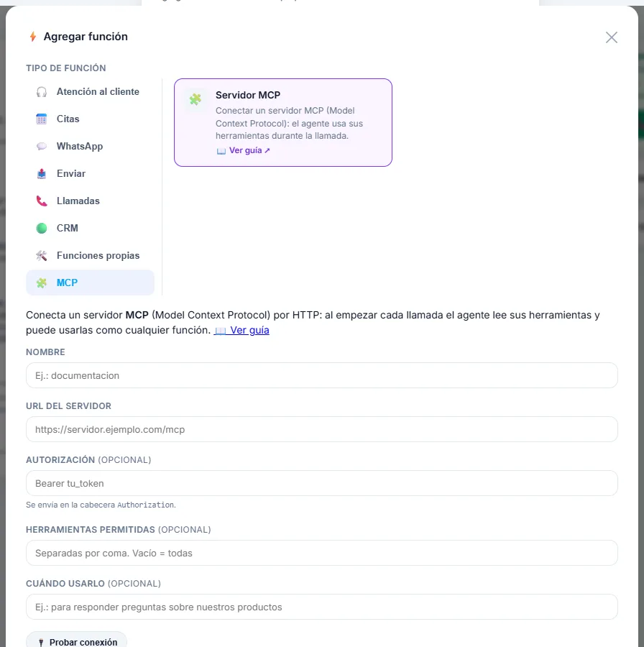Click the green circle icon for CRM

(42, 228)
